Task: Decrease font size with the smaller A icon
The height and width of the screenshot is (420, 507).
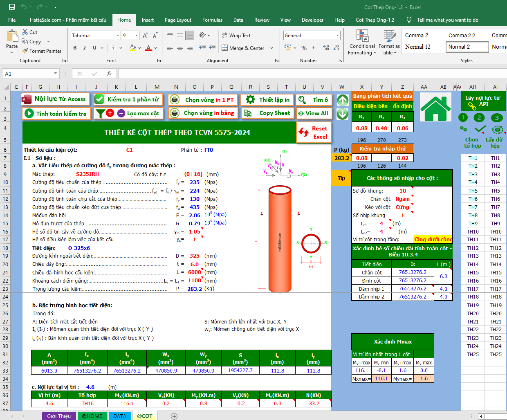Action: tap(155, 36)
